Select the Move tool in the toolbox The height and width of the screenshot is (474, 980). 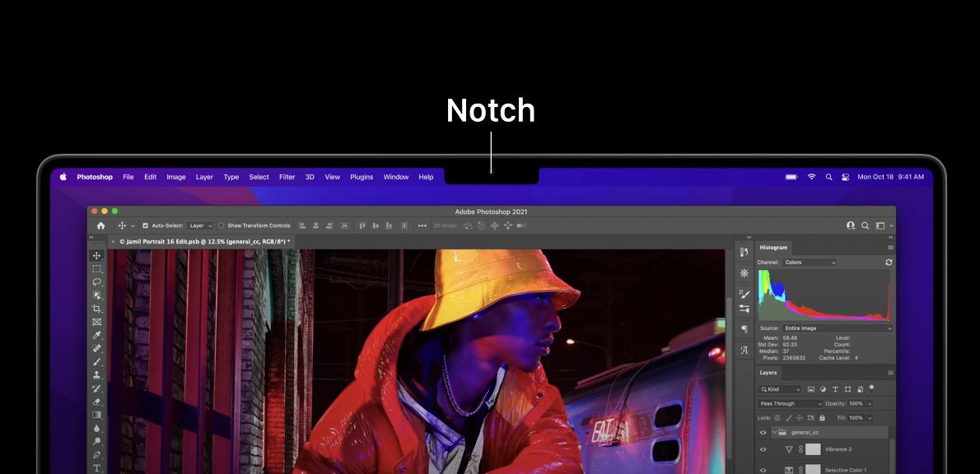pyautogui.click(x=97, y=256)
